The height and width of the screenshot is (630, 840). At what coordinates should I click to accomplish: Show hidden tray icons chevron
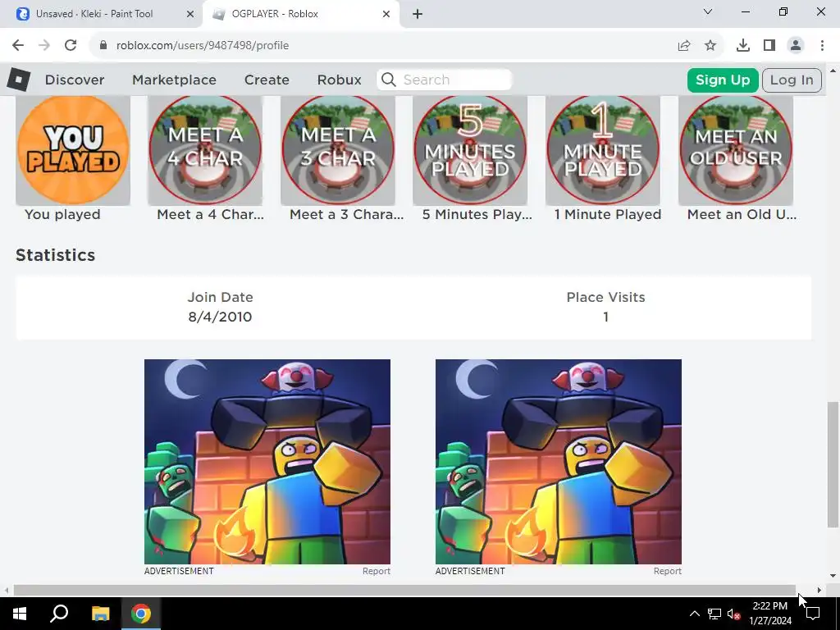pyautogui.click(x=694, y=614)
